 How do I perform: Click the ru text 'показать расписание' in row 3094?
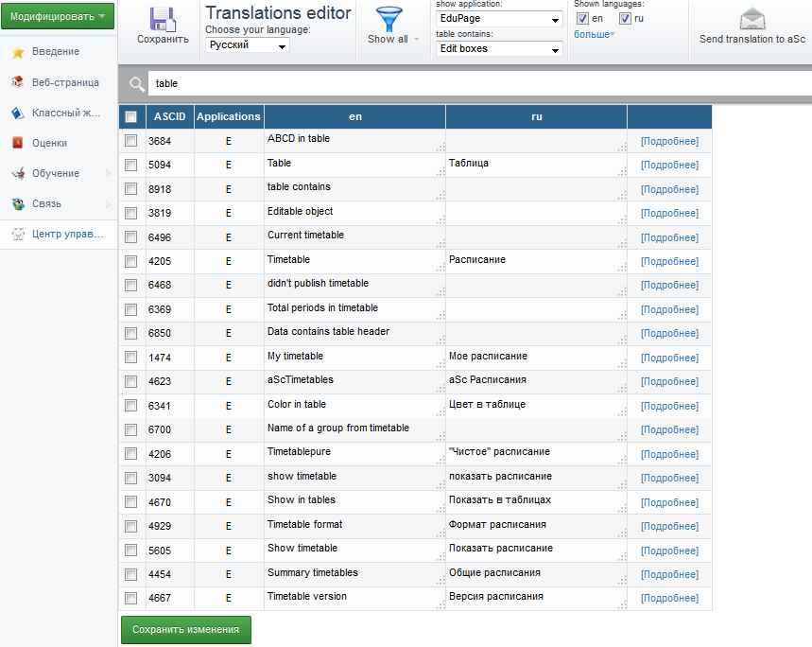500,476
